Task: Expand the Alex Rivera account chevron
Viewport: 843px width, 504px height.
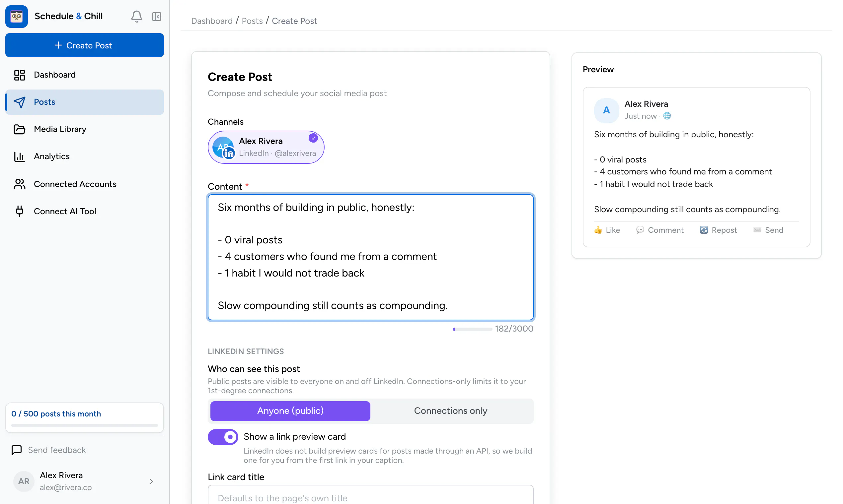Action: point(151,481)
